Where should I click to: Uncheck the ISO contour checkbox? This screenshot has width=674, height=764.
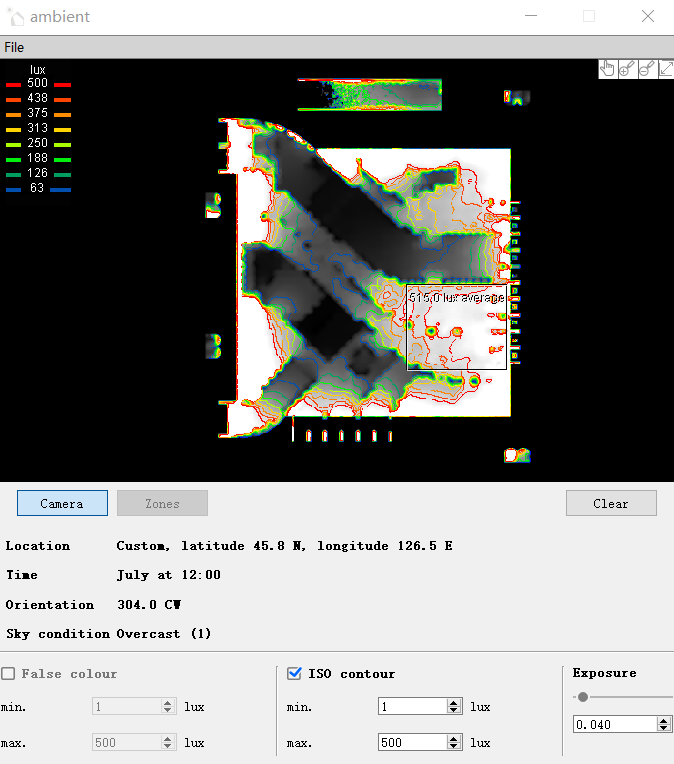tap(294, 674)
